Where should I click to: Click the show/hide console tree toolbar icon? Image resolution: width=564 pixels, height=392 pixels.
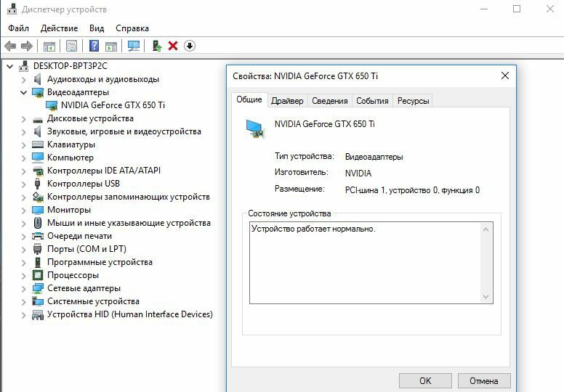click(49, 46)
